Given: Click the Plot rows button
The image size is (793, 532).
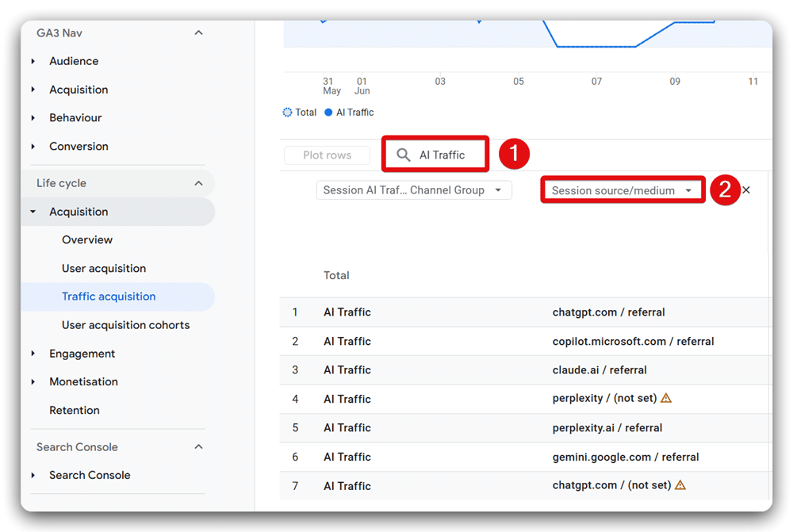Looking at the screenshot, I should (x=327, y=155).
